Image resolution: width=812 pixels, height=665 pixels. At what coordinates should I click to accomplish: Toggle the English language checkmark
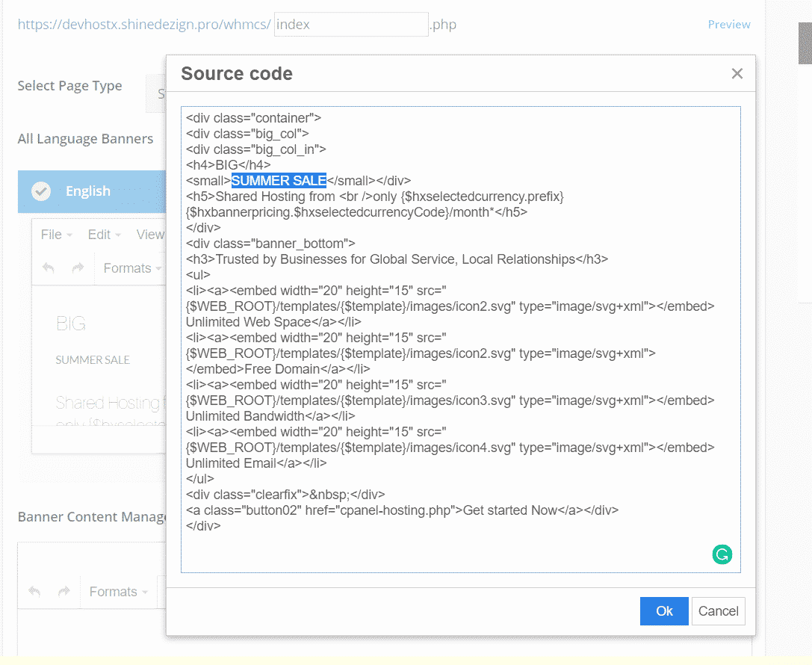pyautogui.click(x=41, y=191)
